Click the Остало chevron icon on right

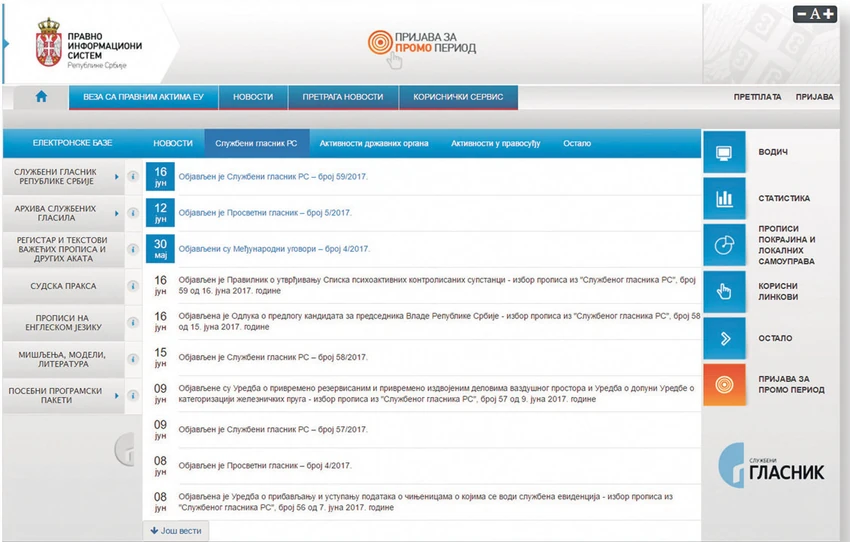click(724, 339)
